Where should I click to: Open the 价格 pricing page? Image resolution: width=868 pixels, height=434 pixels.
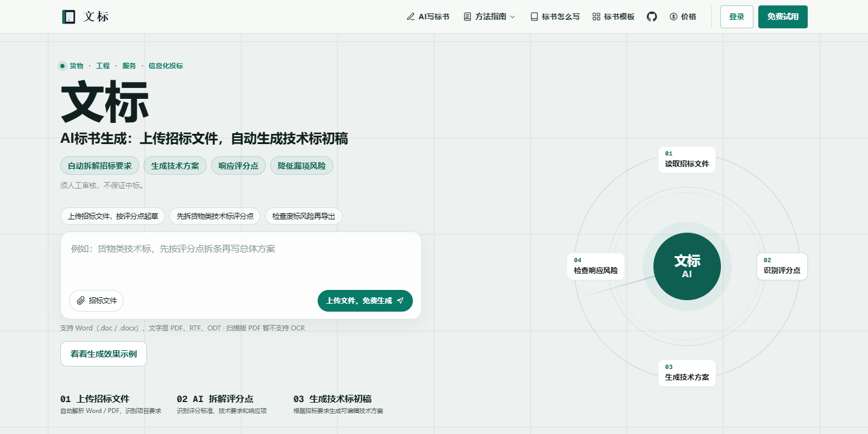click(682, 17)
